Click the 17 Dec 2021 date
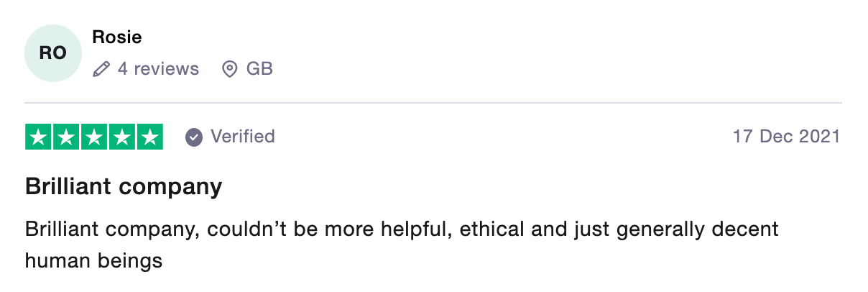Viewport: 868px width, 292px height. (786, 136)
